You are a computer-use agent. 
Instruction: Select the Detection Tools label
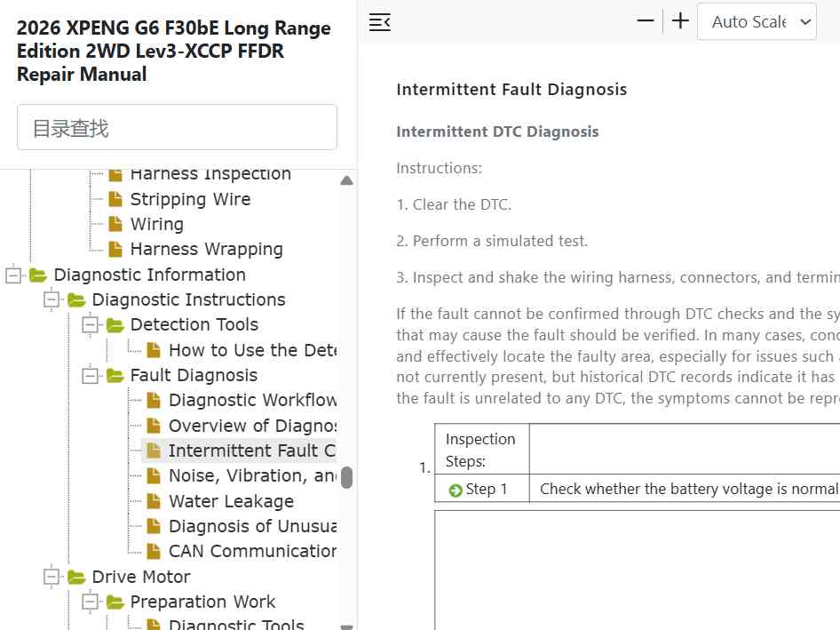(x=194, y=325)
